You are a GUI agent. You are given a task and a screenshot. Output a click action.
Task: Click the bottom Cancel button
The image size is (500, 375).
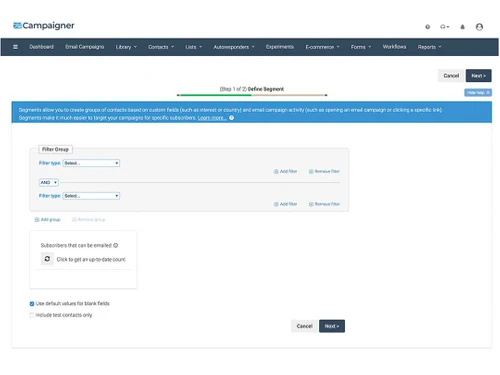coord(304,326)
